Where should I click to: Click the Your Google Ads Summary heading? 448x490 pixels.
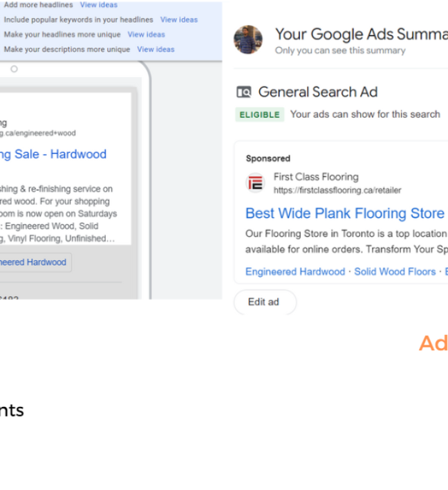(x=360, y=34)
